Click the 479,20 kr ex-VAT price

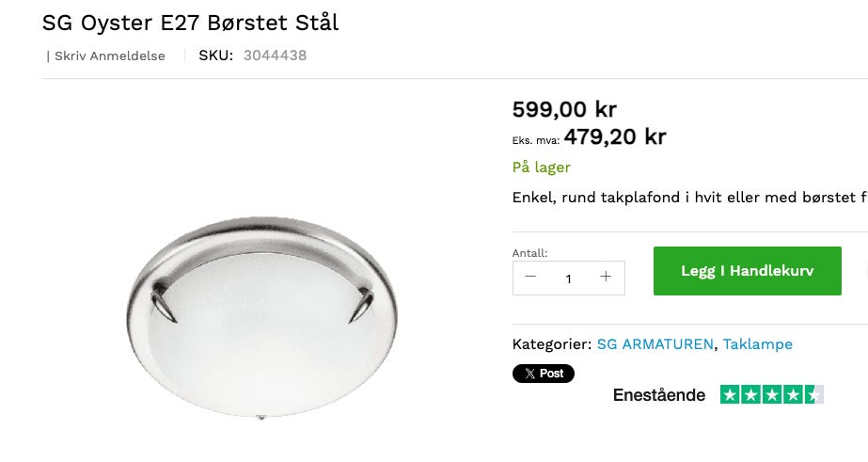pos(615,136)
